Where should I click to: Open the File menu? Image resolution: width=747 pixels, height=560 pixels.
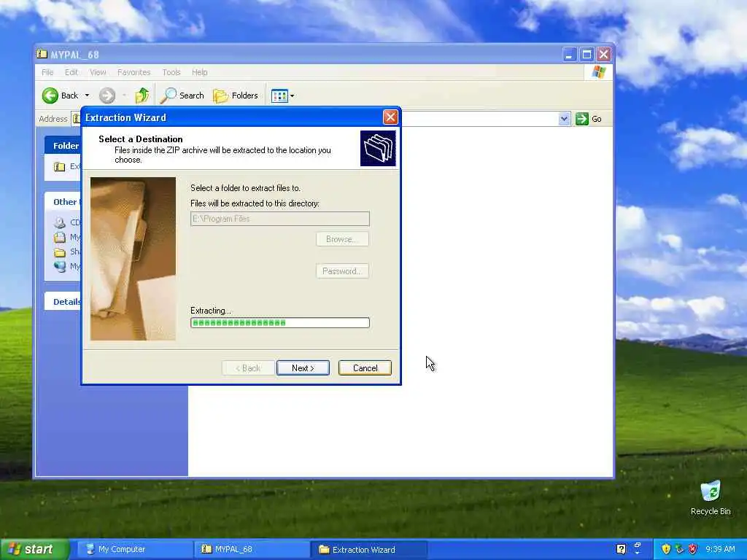point(47,72)
